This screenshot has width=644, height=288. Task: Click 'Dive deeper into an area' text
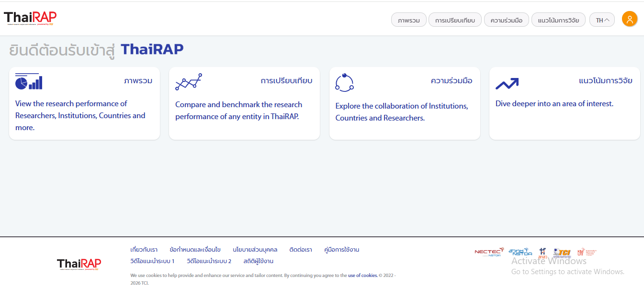pyautogui.click(x=554, y=103)
